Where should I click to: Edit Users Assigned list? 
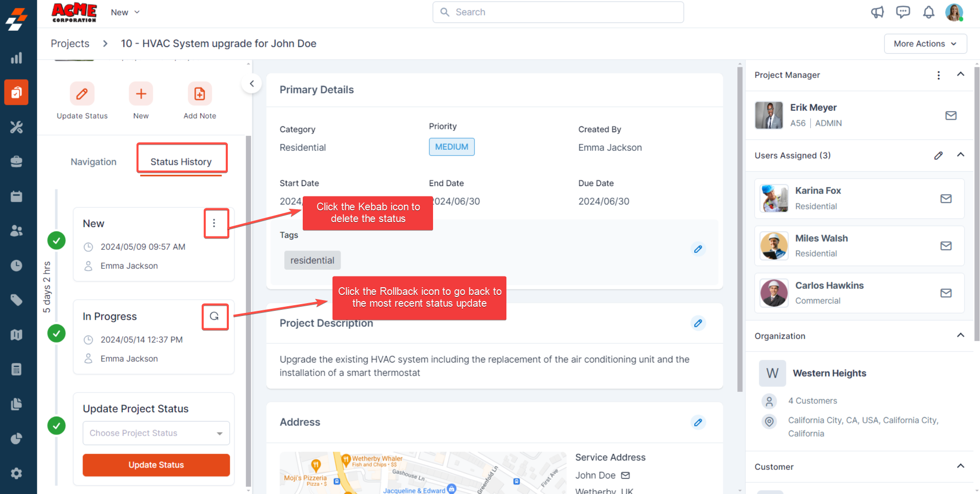point(938,155)
